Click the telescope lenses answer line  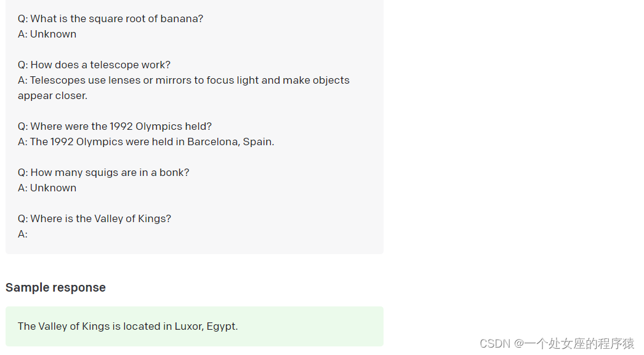click(x=183, y=80)
